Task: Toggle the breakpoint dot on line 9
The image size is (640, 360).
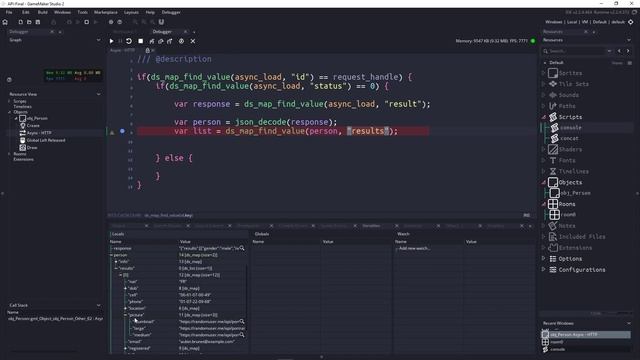Action: coord(122,131)
